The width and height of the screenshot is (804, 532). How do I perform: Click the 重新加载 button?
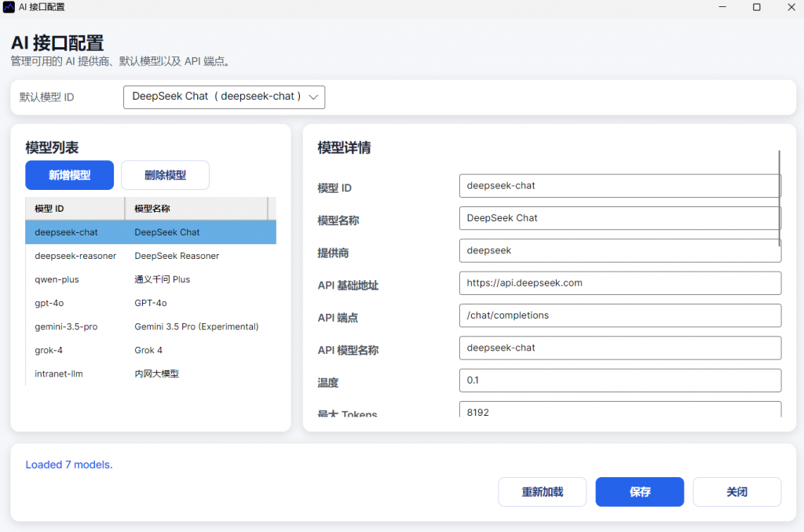coord(542,492)
